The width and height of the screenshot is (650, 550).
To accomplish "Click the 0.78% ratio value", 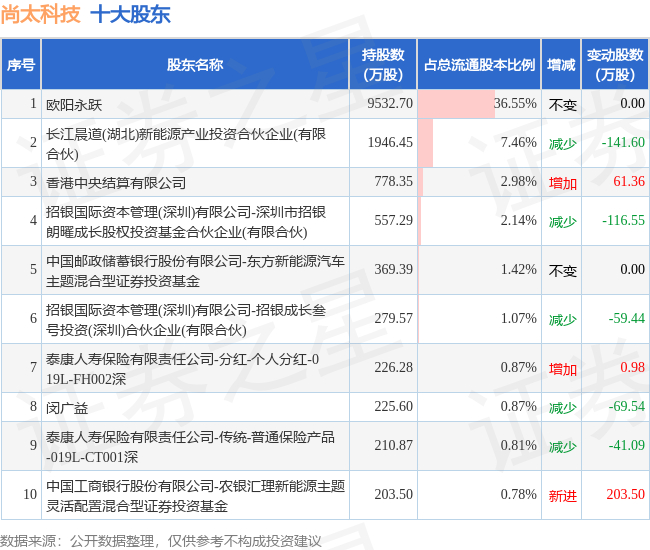I will tap(518, 494).
